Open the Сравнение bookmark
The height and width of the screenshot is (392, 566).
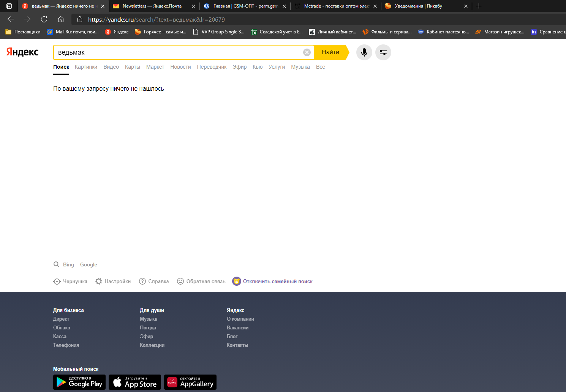pyautogui.click(x=548, y=32)
